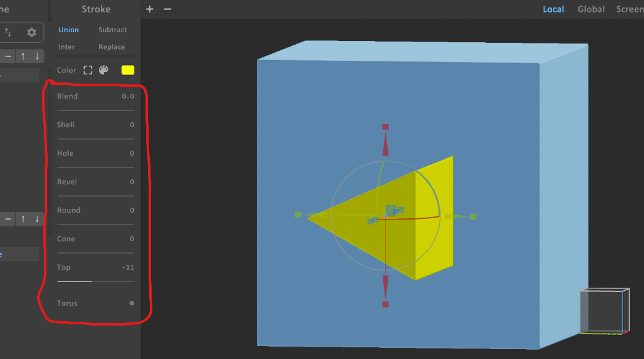The width and height of the screenshot is (644, 359).
Task: Click the frame icon beside Color
Action: tap(88, 70)
